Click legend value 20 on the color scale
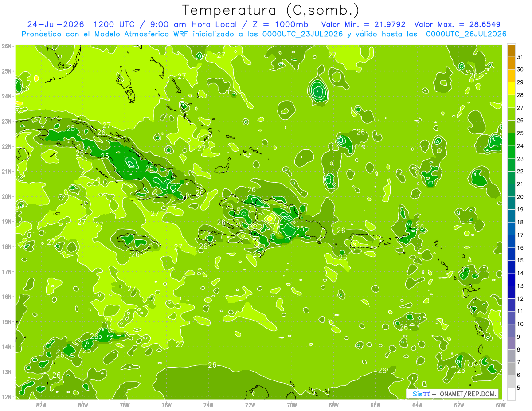This screenshot has height=411, width=532. pyautogui.click(x=520, y=197)
